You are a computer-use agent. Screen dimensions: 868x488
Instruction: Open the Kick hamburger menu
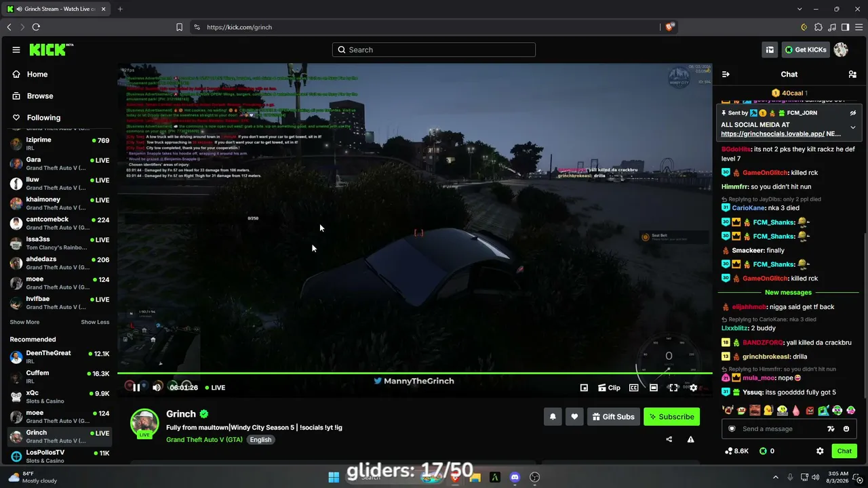coord(16,49)
